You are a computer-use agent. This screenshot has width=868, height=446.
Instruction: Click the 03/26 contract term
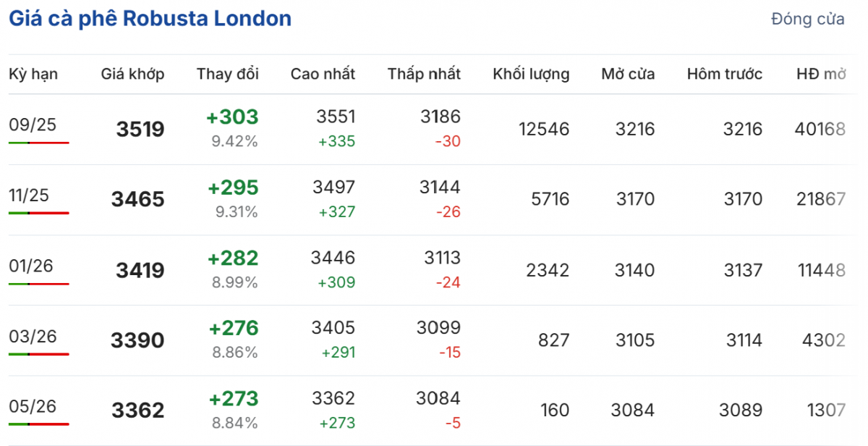tap(33, 336)
